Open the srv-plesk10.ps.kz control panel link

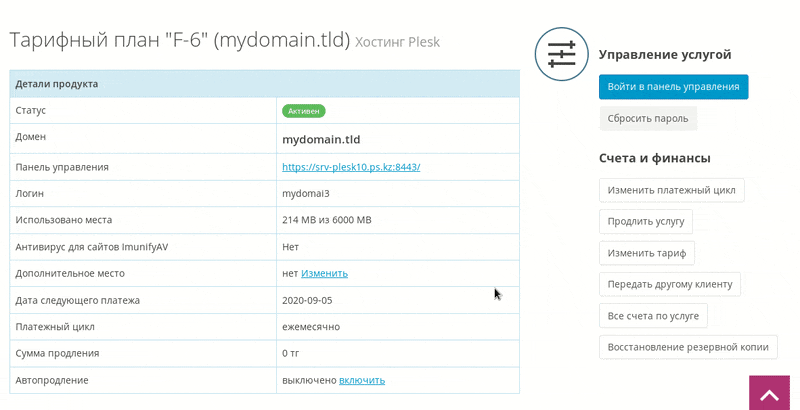click(351, 167)
